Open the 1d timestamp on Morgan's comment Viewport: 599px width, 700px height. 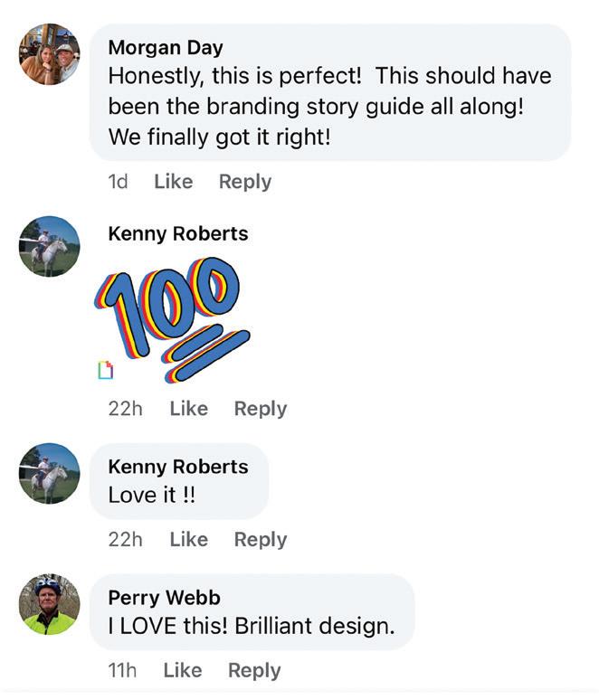click(x=118, y=182)
